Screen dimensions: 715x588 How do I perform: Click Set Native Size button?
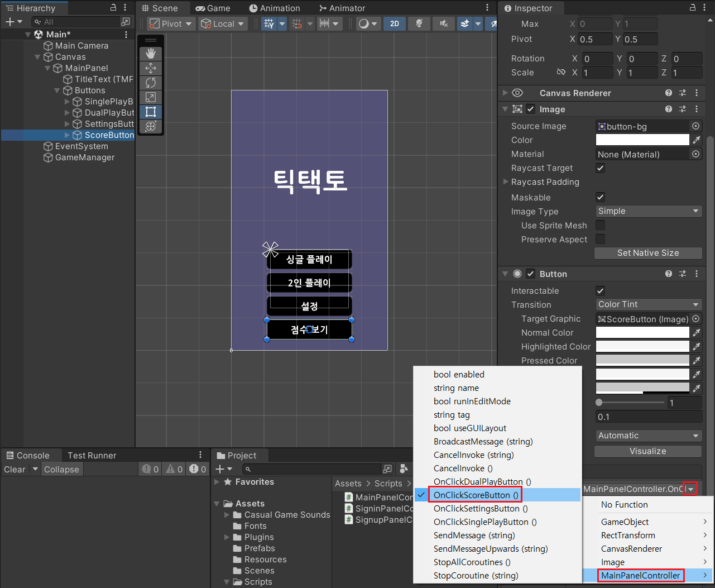tap(648, 253)
